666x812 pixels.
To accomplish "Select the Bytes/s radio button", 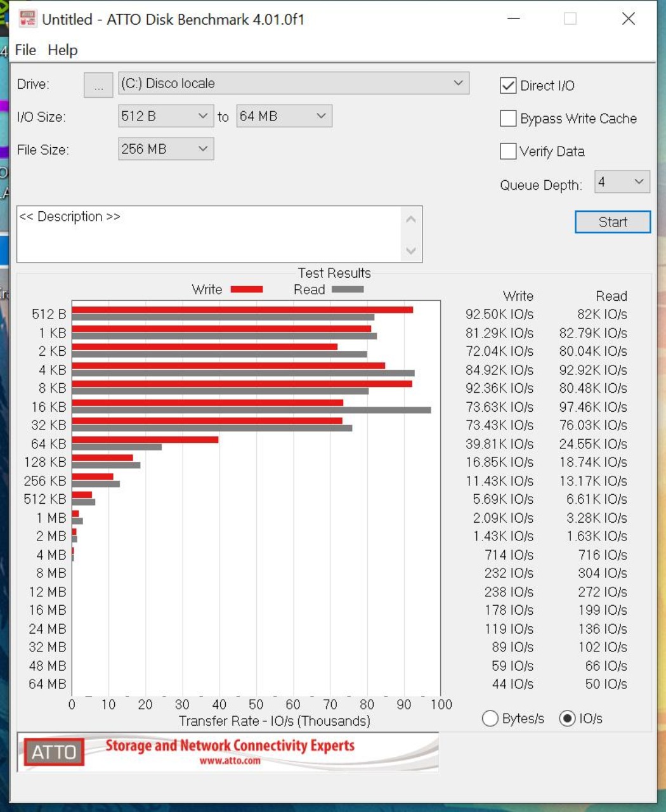I will pyautogui.click(x=490, y=718).
